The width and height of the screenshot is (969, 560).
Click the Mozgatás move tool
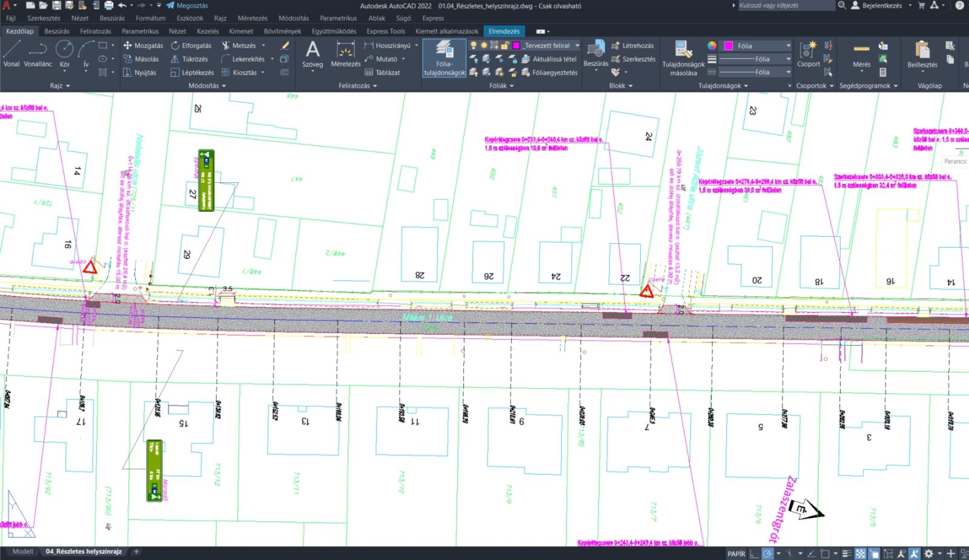[x=143, y=45]
